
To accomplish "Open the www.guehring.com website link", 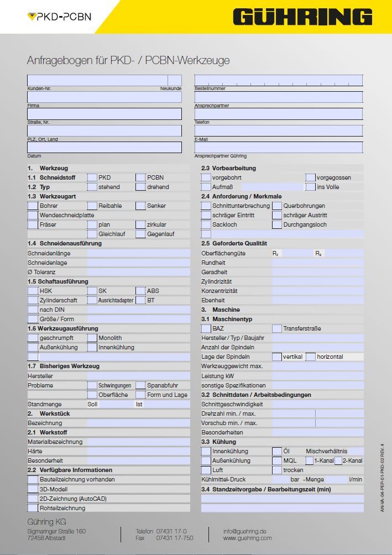I will click(x=247, y=538).
